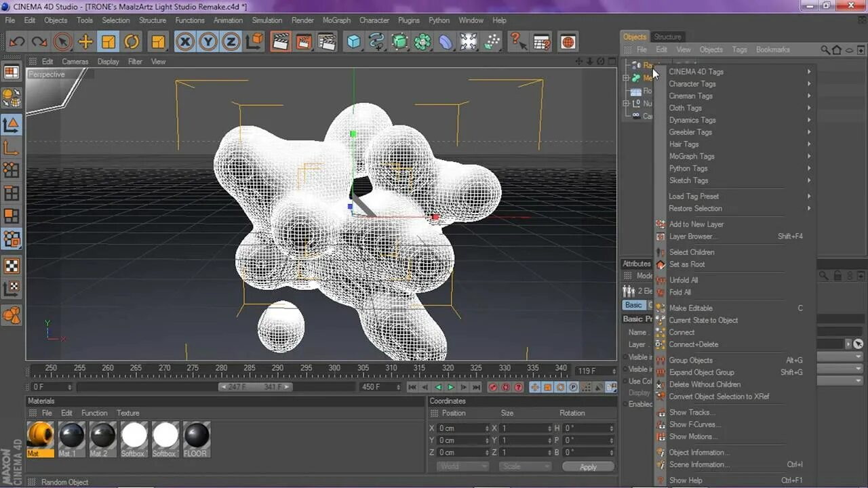Click the timeline preview range slider
Screen dimensions: 868x488
tap(256, 387)
